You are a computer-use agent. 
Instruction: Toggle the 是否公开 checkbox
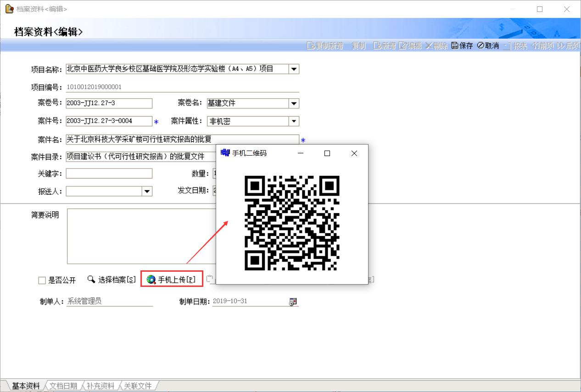tap(42, 280)
